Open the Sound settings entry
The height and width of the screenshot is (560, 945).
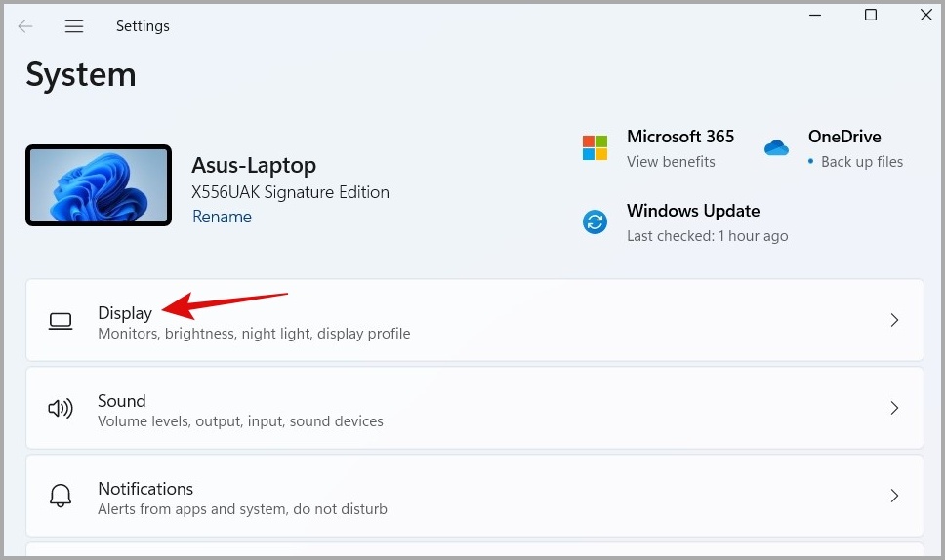point(474,408)
